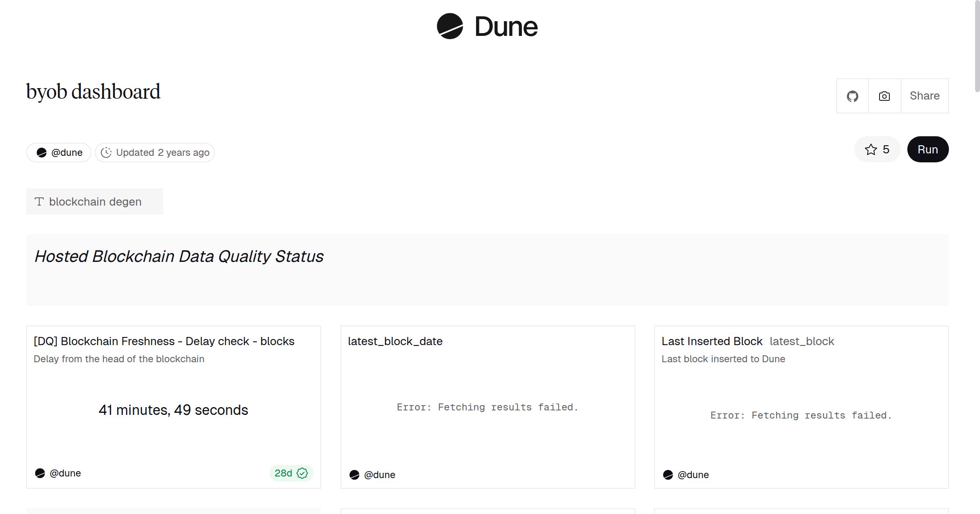Image resolution: width=980 pixels, height=514 pixels.
Task: Click text-type icon in parameter field
Action: 39,202
